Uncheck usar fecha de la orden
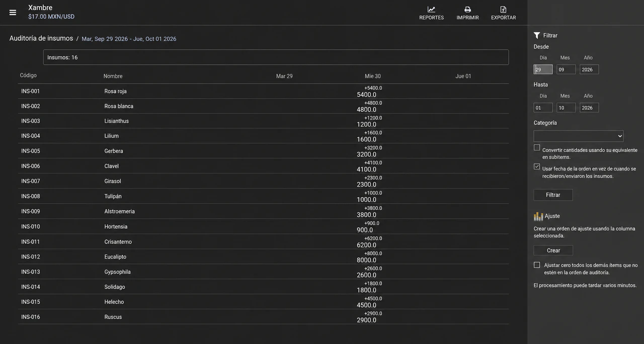Image resolution: width=644 pixels, height=344 pixels. click(537, 166)
